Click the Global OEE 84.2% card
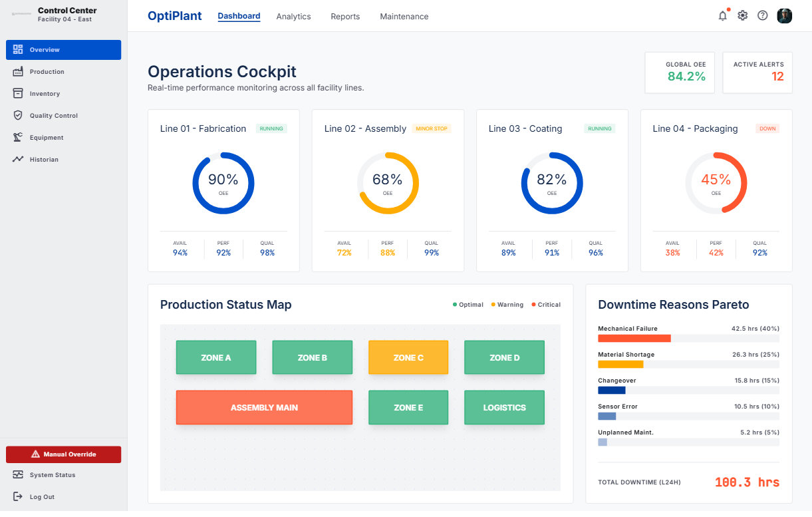The height and width of the screenshot is (517, 812). [680, 73]
